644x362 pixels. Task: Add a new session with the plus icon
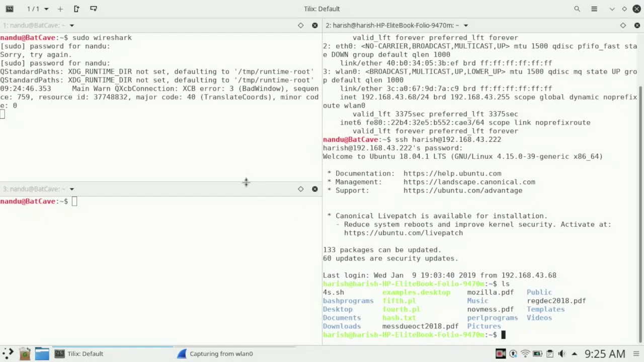coord(60,9)
